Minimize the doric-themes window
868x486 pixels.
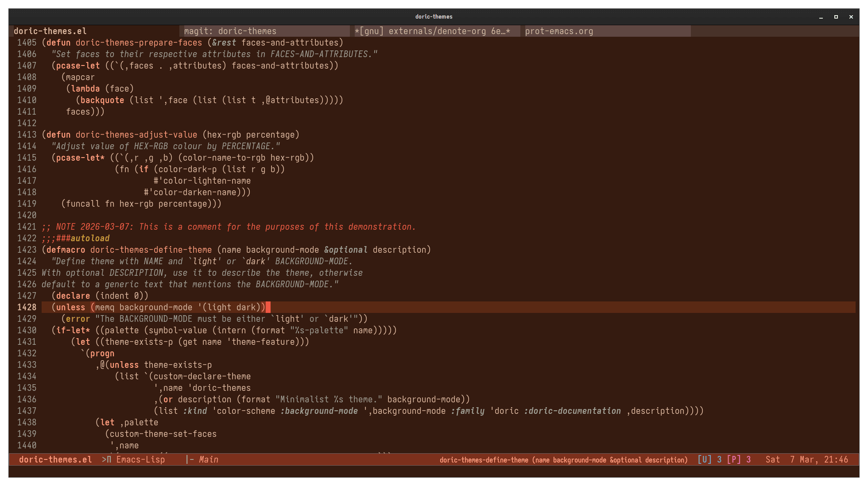pyautogui.click(x=821, y=17)
